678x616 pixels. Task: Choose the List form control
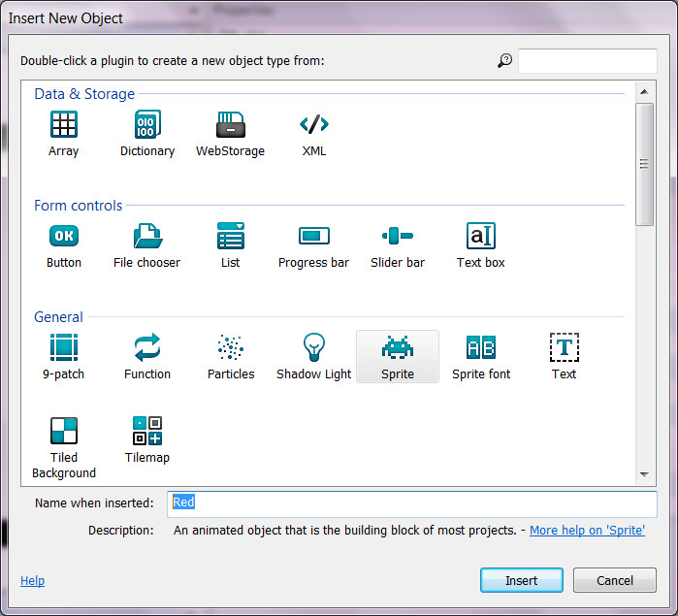[230, 237]
